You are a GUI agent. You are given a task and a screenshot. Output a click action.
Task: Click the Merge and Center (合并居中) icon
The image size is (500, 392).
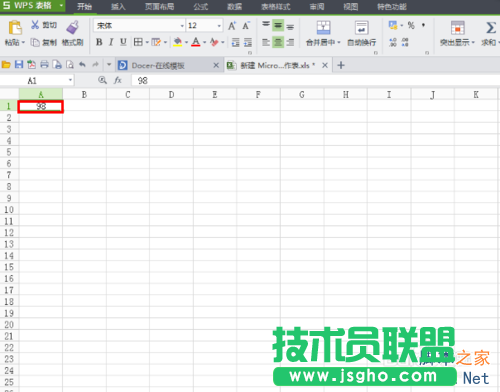click(323, 27)
